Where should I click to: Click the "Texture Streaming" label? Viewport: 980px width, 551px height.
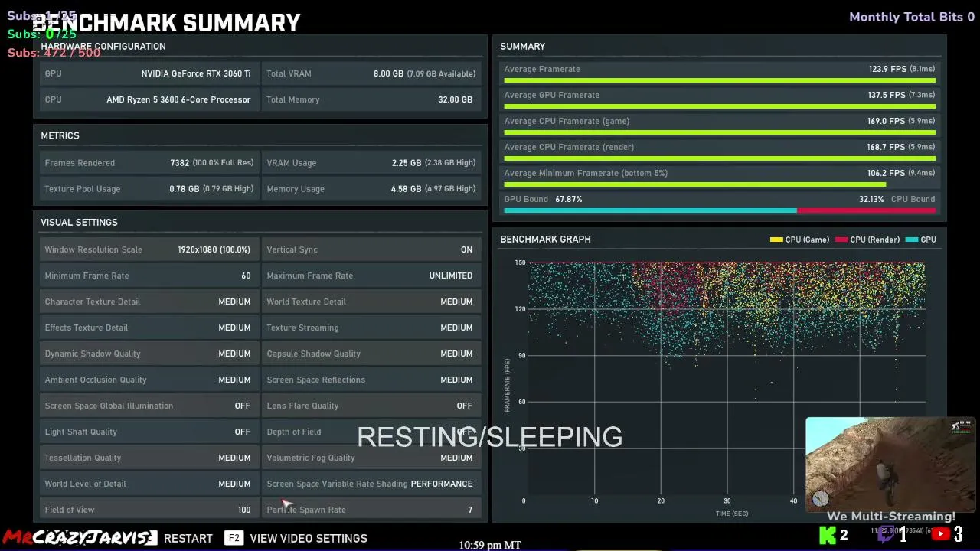click(x=302, y=328)
